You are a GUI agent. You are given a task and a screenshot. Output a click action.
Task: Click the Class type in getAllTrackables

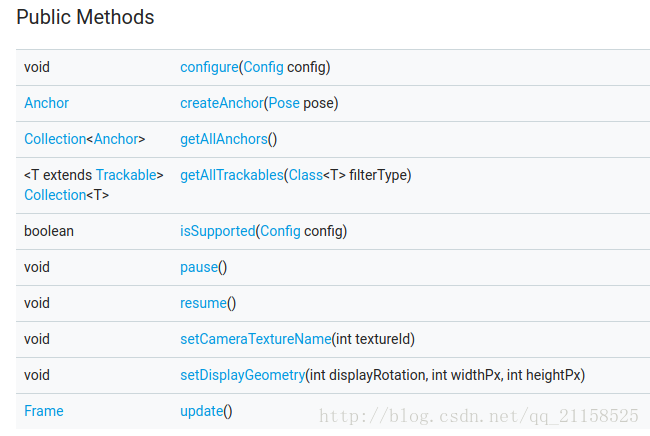pyautogui.click(x=306, y=175)
